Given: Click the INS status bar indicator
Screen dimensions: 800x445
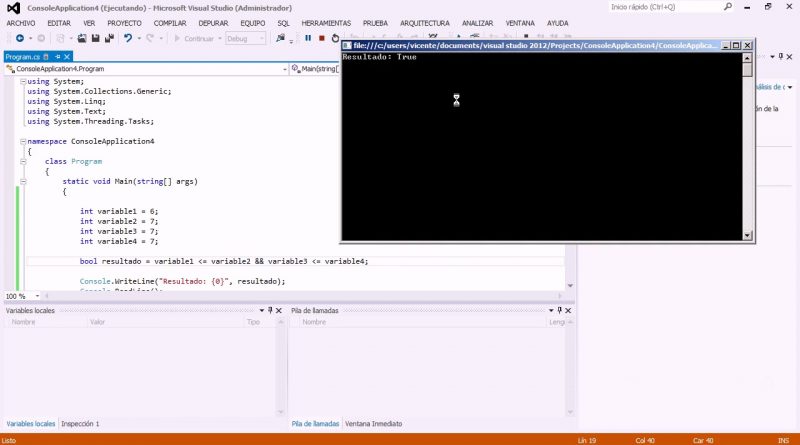Looking at the screenshot, I should [784, 440].
